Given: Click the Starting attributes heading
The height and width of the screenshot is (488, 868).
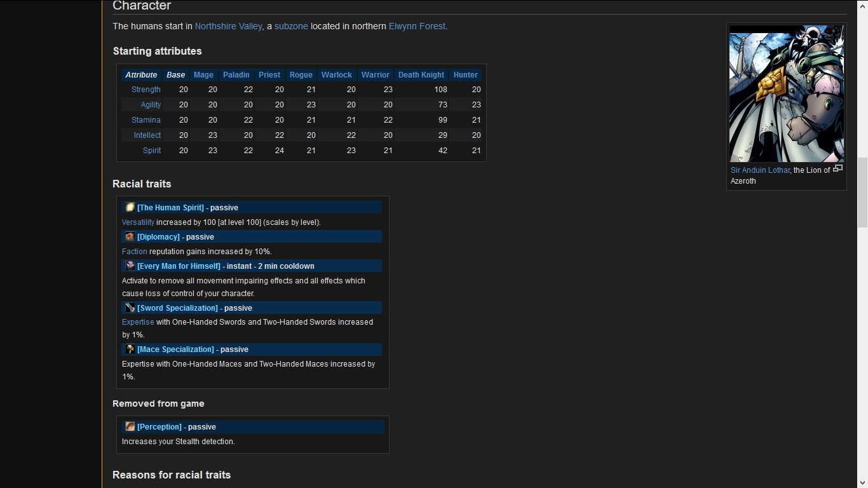Looking at the screenshot, I should click(158, 51).
